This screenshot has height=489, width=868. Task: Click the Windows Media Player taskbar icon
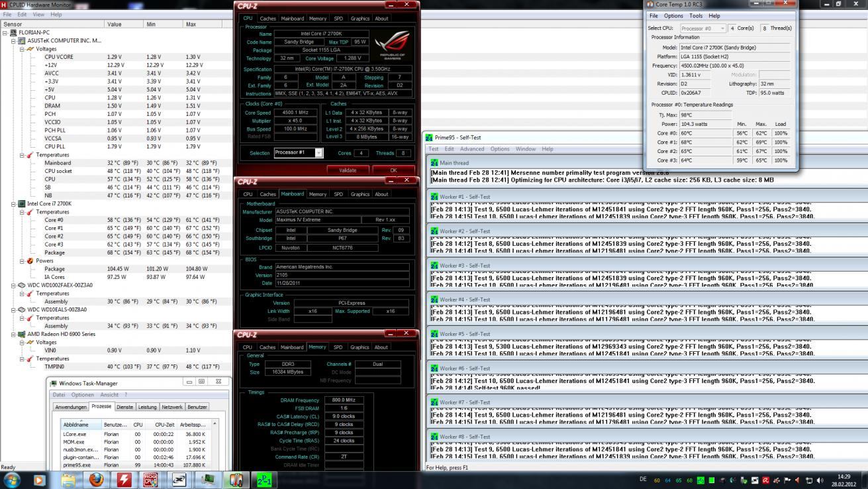38,480
